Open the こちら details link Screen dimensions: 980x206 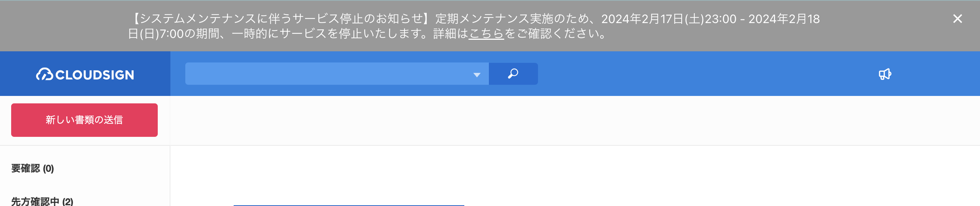coord(486,34)
